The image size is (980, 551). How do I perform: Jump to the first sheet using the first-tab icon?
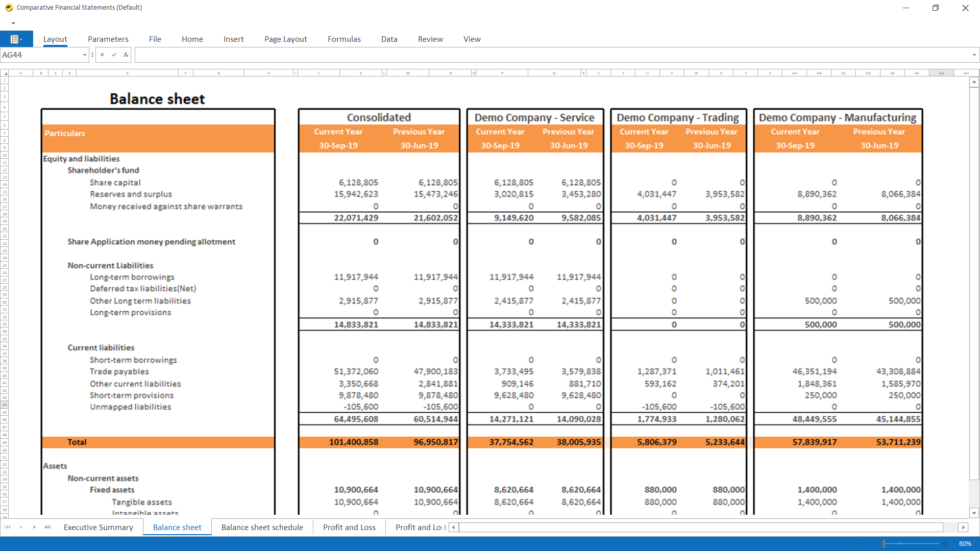7,527
